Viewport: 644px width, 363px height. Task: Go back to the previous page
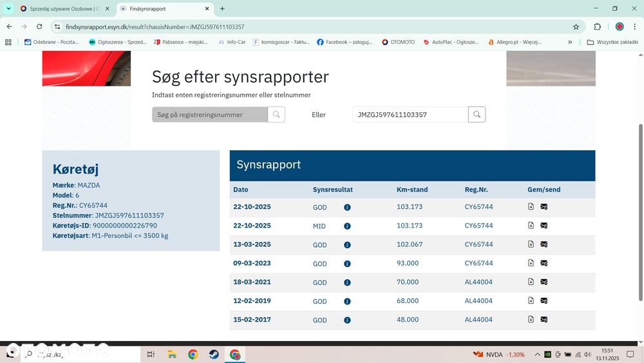[x=10, y=26]
